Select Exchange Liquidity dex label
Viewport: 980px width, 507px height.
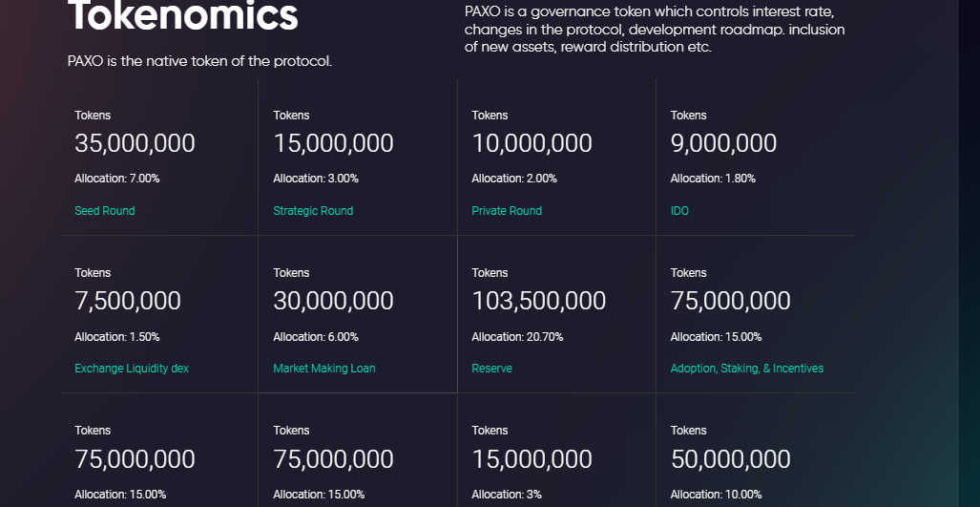[132, 369]
